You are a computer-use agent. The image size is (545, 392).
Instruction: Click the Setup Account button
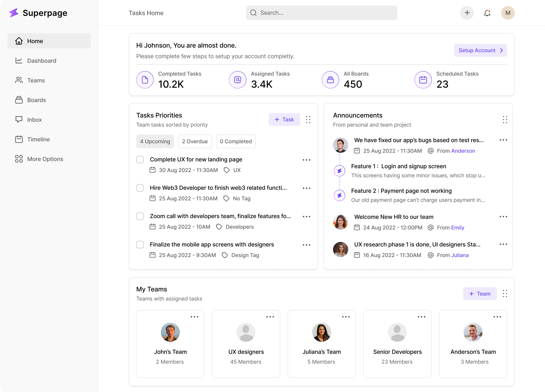click(x=480, y=50)
